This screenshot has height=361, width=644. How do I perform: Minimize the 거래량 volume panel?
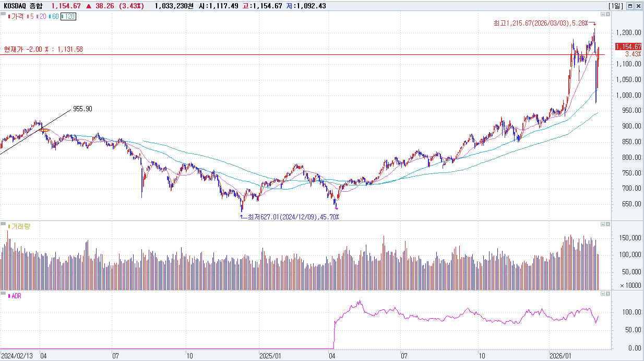pyautogui.click(x=603, y=224)
